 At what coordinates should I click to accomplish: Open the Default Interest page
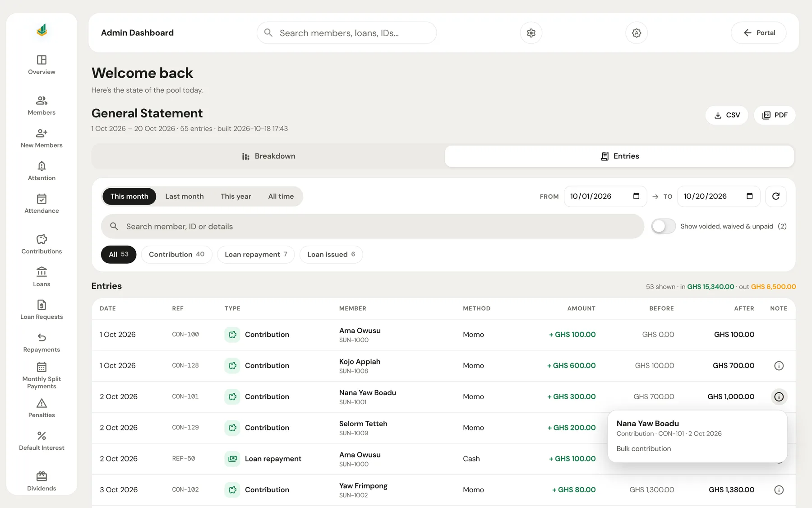point(42,441)
